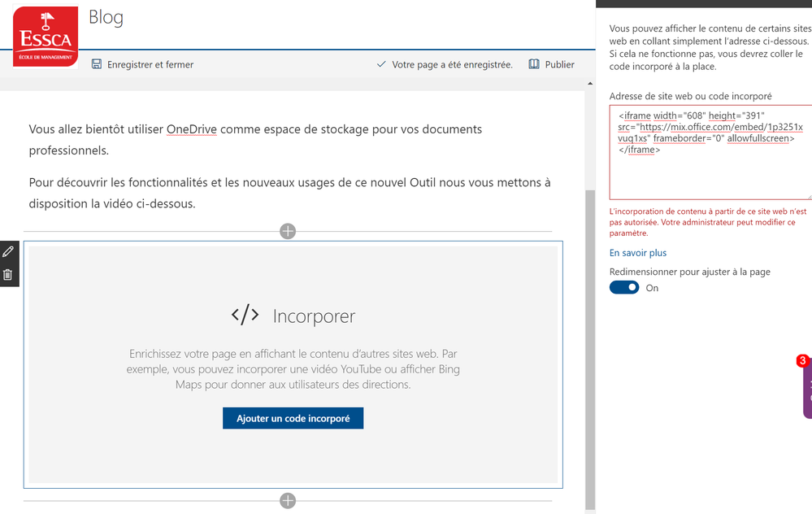Screen dimensions: 812x514
Task: Add a section with the plus icon below the Incorporer web part
Action: (288, 500)
